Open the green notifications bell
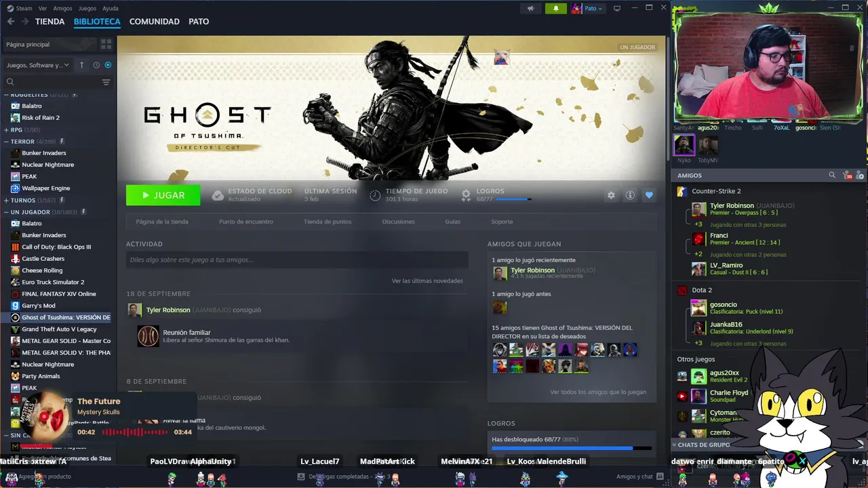The width and height of the screenshot is (868, 488). click(x=556, y=8)
